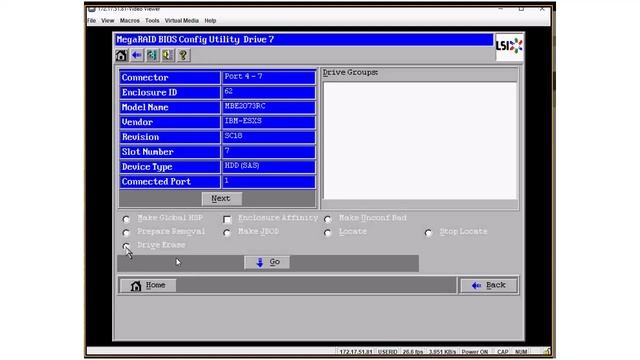The image size is (640, 360).
Task: Click the Drive Groups heading
Action: [x=350, y=73]
